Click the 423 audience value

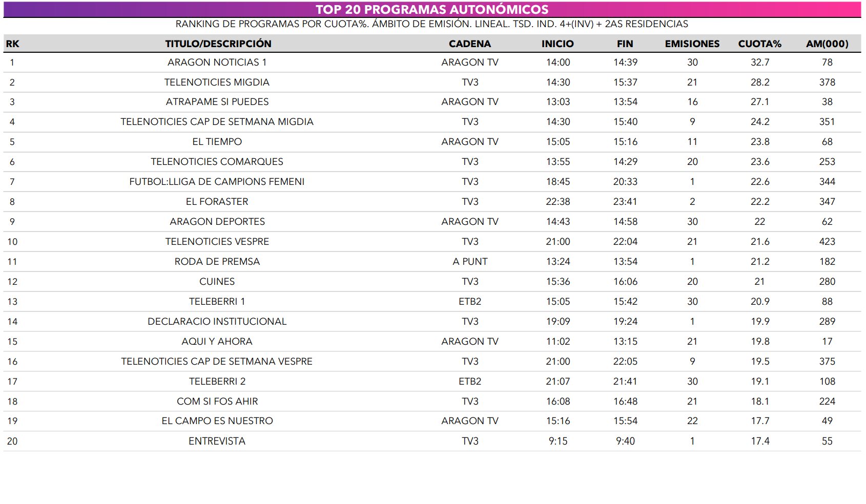pos(827,242)
